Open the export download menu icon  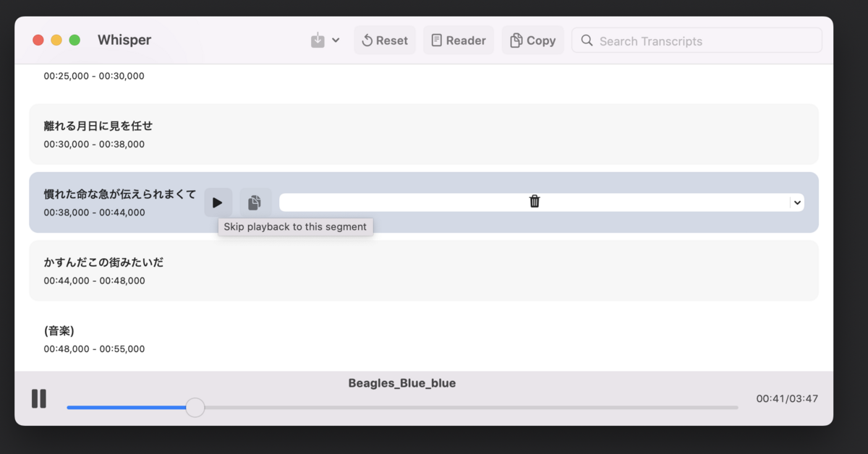318,40
